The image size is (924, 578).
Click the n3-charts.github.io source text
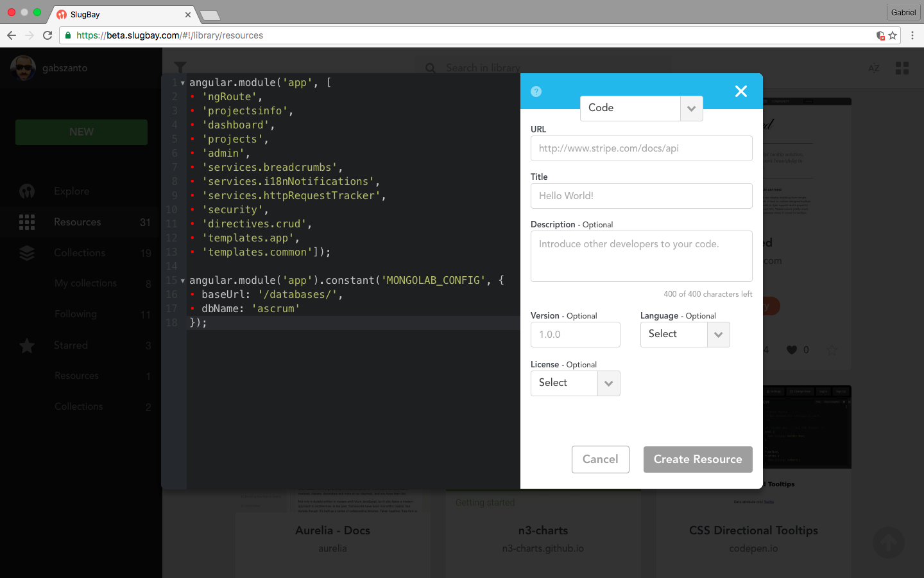tap(543, 548)
